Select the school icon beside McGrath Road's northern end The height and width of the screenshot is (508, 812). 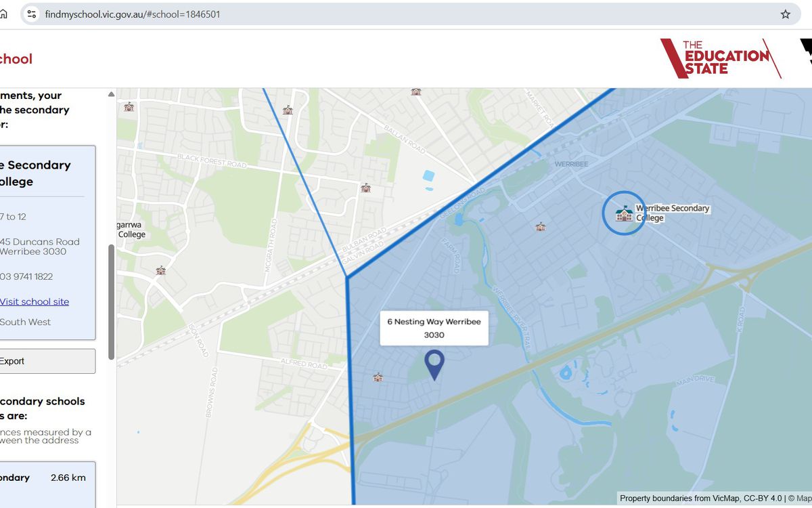(x=288, y=110)
